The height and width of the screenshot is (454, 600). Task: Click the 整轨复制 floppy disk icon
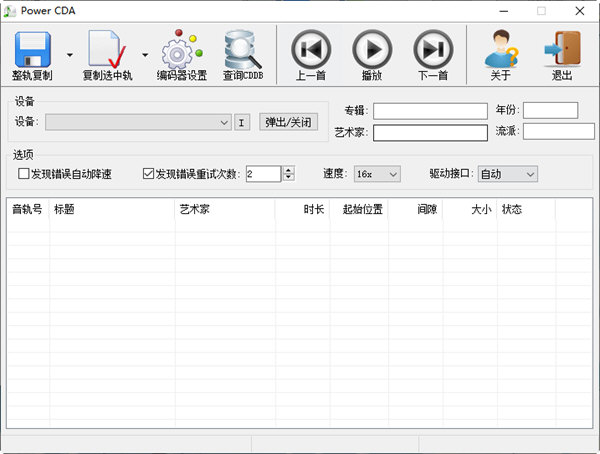click(32, 50)
